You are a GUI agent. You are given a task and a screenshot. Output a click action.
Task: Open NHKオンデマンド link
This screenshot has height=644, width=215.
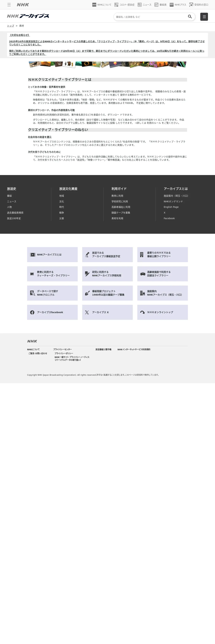173,201
